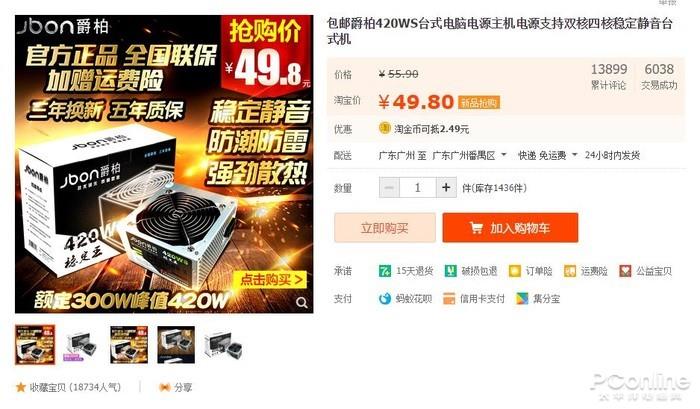Viewport: 700px width, 409px height.
Task: Decrease quantity with the minus button
Action: click(x=389, y=188)
